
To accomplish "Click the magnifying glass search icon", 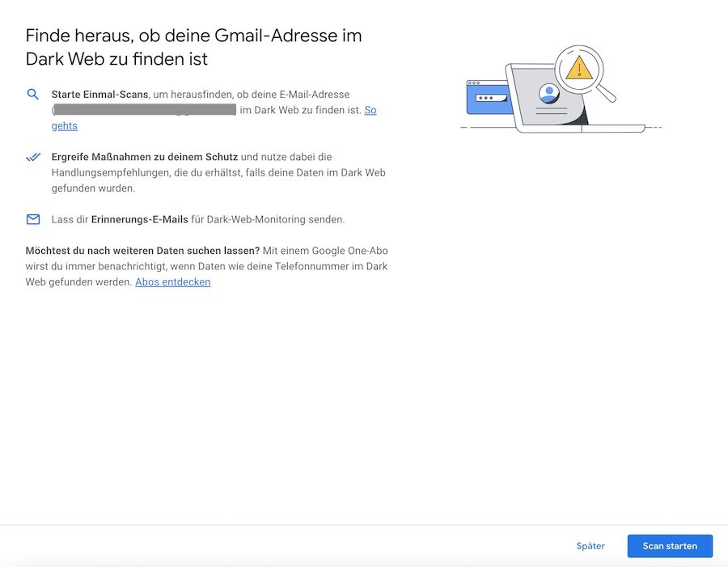I will (x=32, y=95).
